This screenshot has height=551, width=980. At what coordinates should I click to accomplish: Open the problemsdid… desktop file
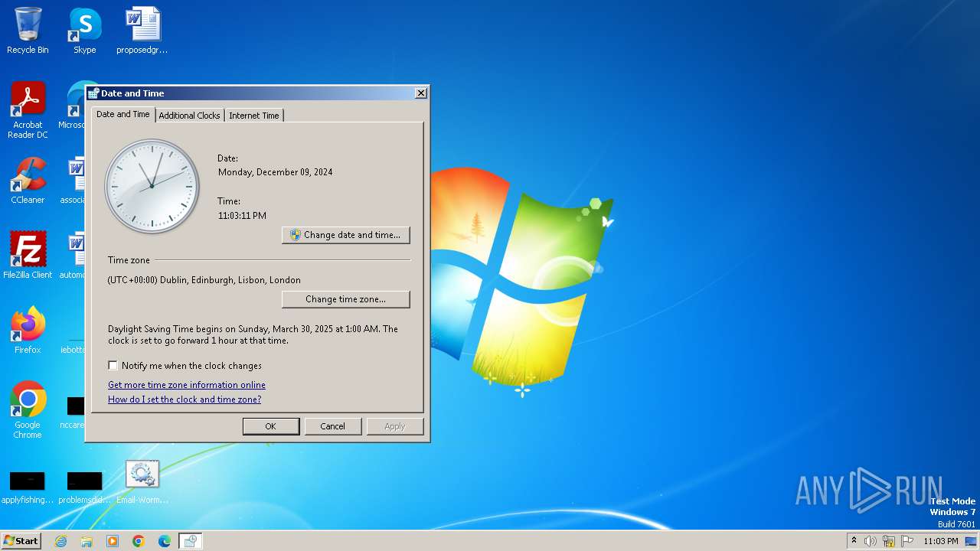click(84, 488)
